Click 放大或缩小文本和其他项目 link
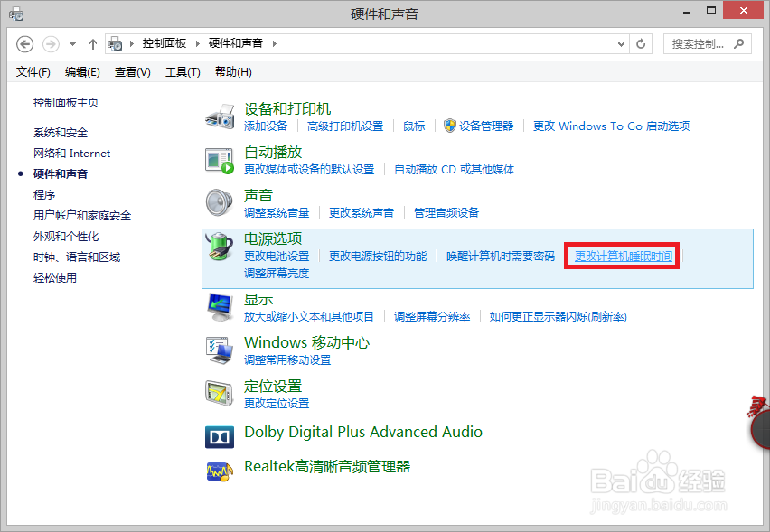770x532 pixels. click(x=309, y=317)
